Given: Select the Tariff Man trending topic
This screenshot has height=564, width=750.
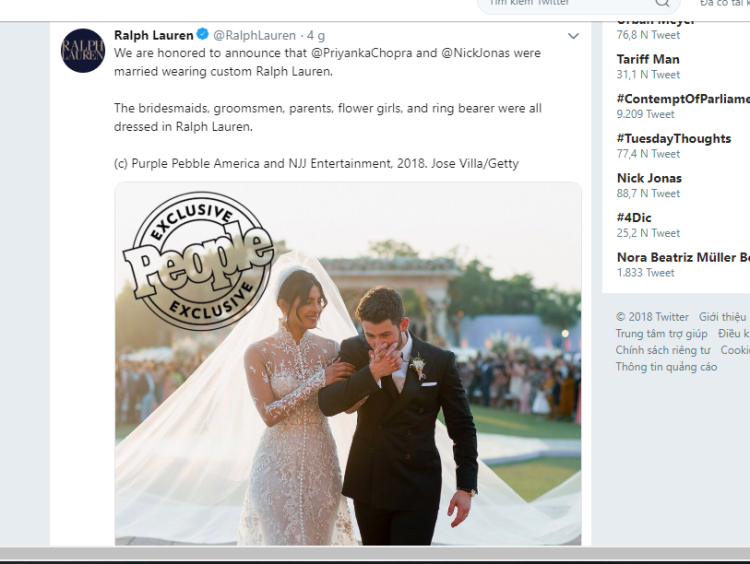Looking at the screenshot, I should [647, 59].
